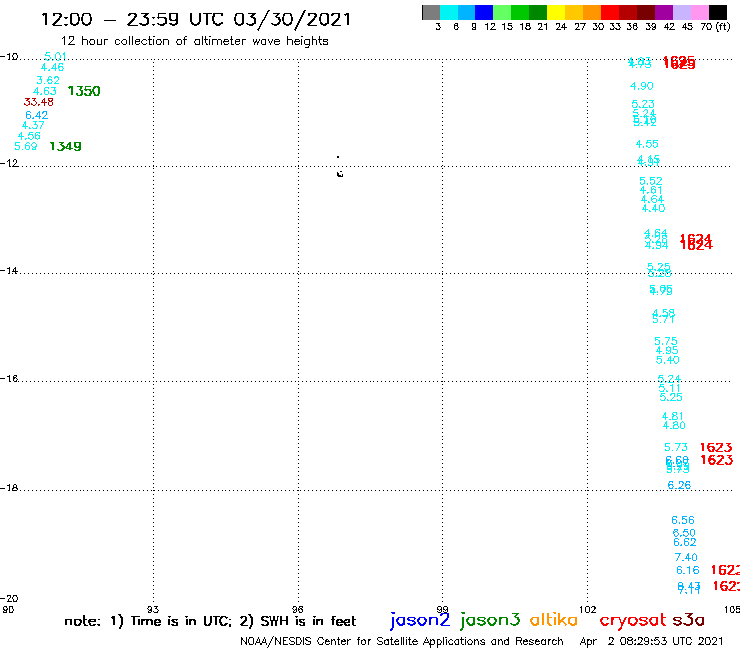Click wave height value 7.40
The height and width of the screenshot is (650, 740).
pos(686,557)
